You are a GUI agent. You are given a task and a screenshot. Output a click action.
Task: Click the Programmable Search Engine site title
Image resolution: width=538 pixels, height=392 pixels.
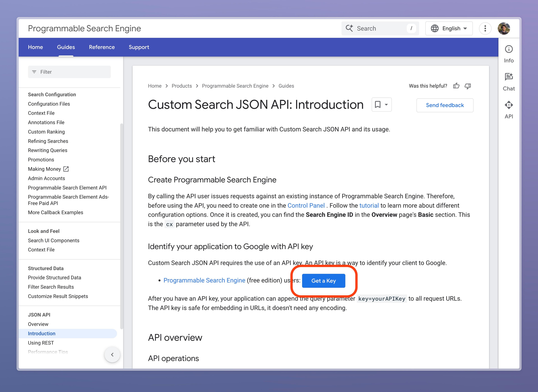pyautogui.click(x=84, y=28)
